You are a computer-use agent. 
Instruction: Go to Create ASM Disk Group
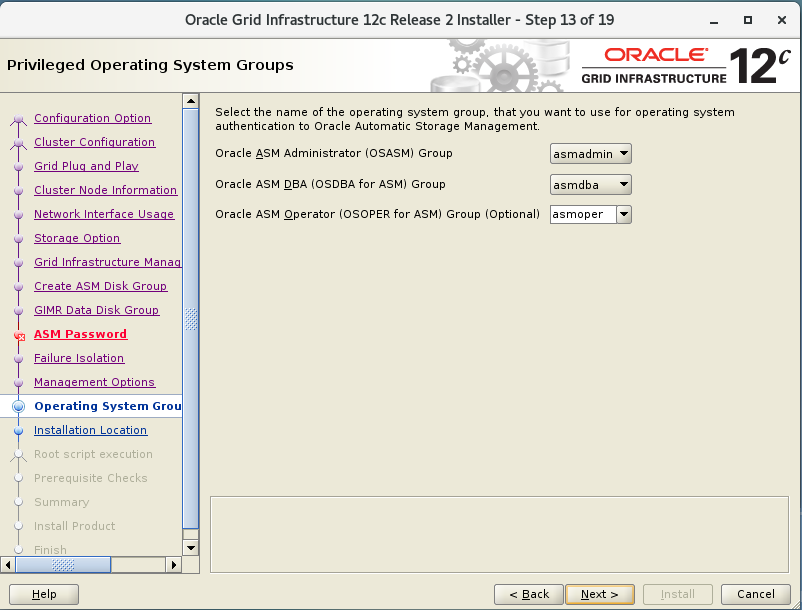(x=101, y=286)
